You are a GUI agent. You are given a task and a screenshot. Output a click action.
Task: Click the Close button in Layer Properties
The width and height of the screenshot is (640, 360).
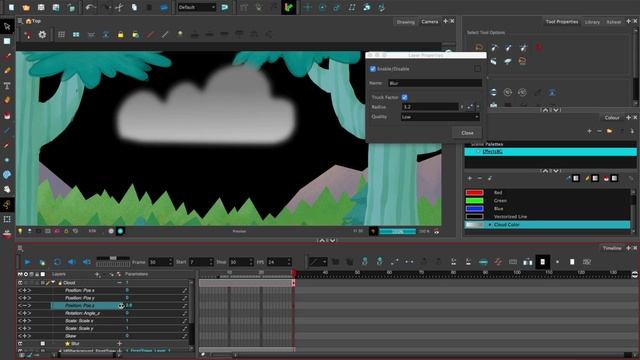point(467,133)
